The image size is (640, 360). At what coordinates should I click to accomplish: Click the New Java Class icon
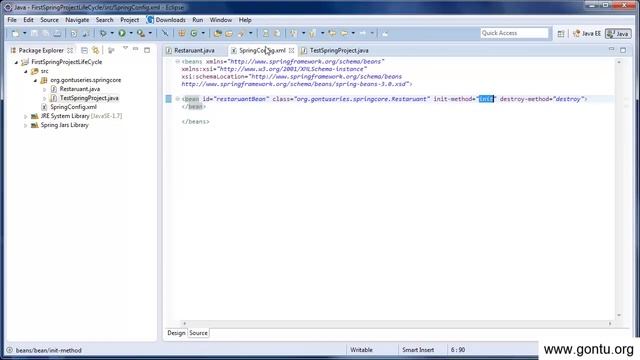coord(194,33)
